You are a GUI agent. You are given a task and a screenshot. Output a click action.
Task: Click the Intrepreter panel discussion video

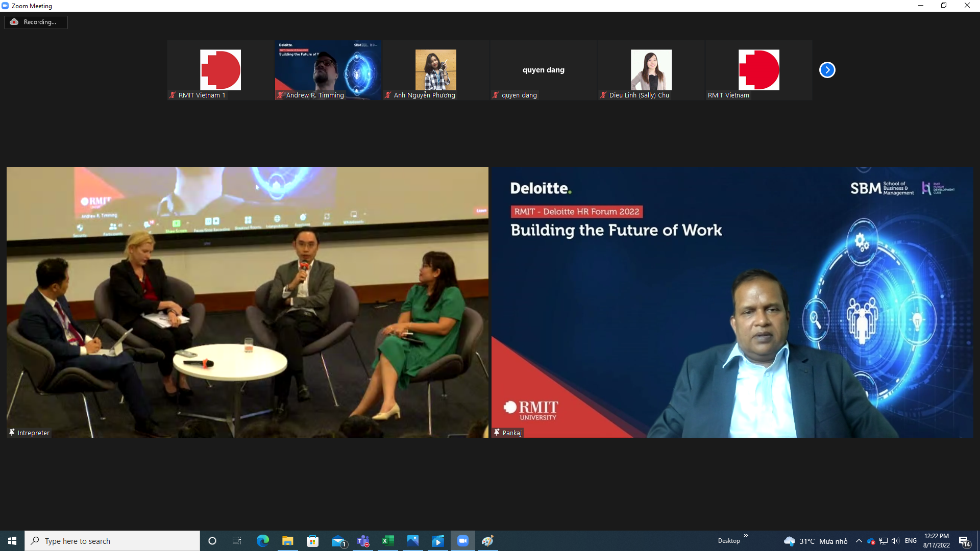(248, 302)
